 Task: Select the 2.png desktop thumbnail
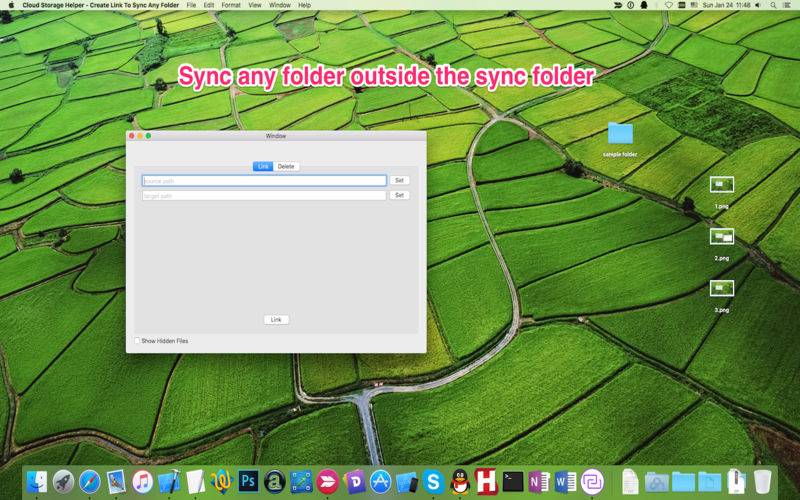pyautogui.click(x=722, y=243)
